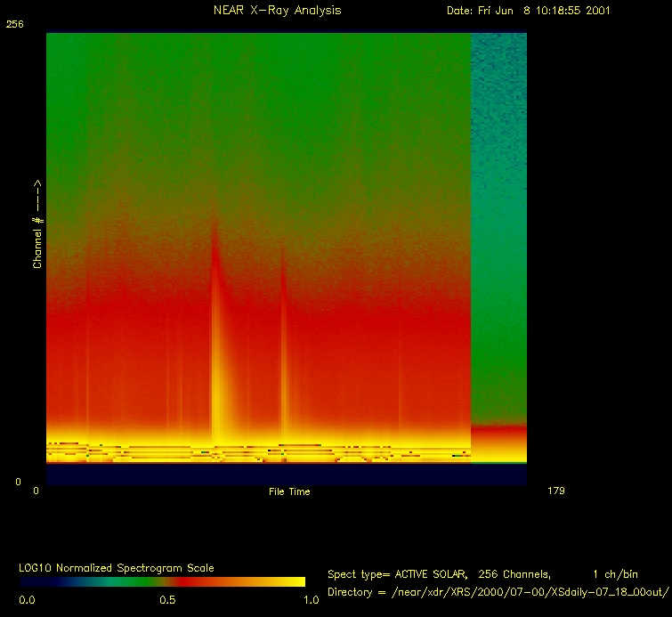Click the NEAR X-Ray Analysis title
Viewport: 672px width, 617px height.
(276, 11)
